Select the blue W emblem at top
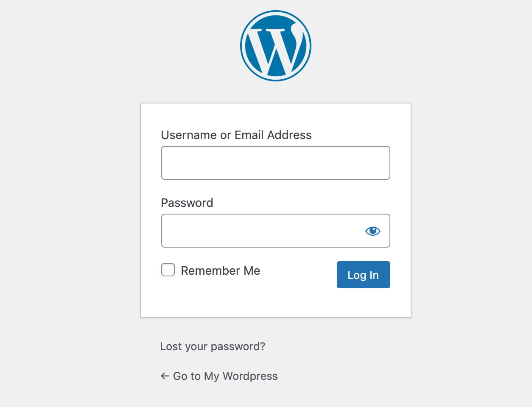532x407 pixels. pyautogui.click(x=276, y=46)
